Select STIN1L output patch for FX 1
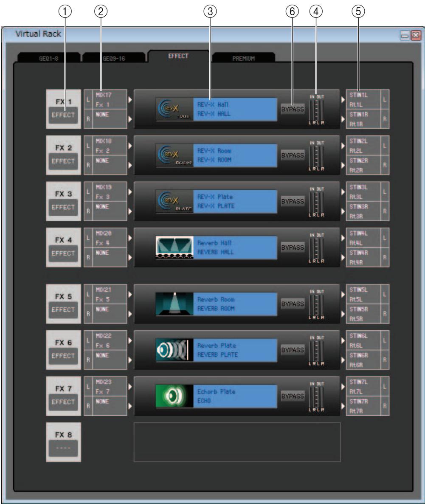 point(363,100)
